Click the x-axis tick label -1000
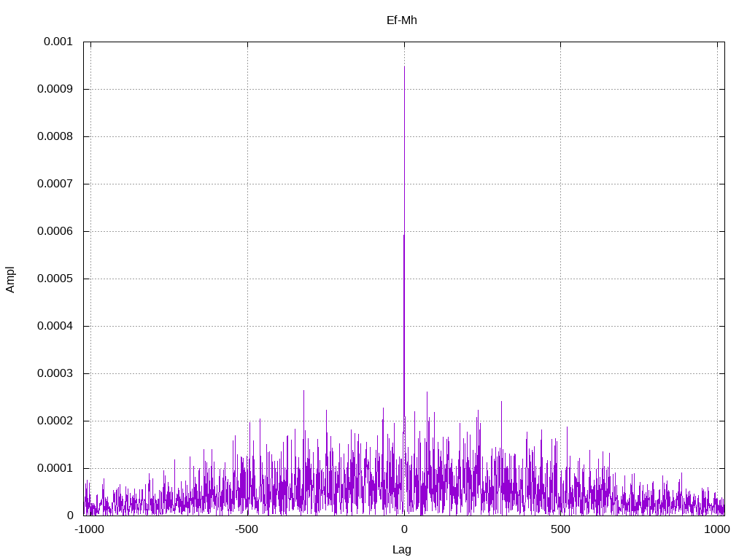 (89, 529)
